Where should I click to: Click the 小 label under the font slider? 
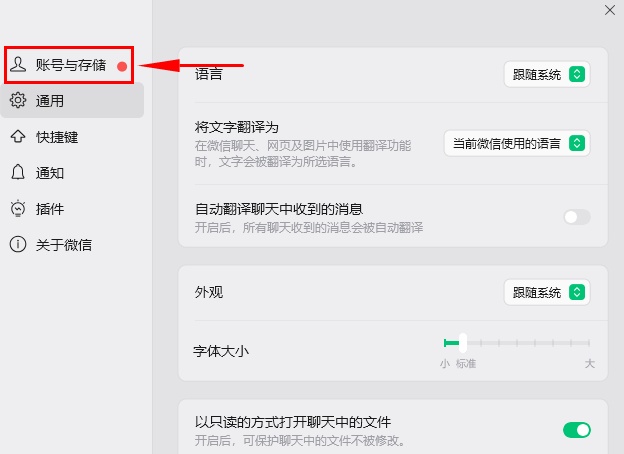click(x=445, y=363)
